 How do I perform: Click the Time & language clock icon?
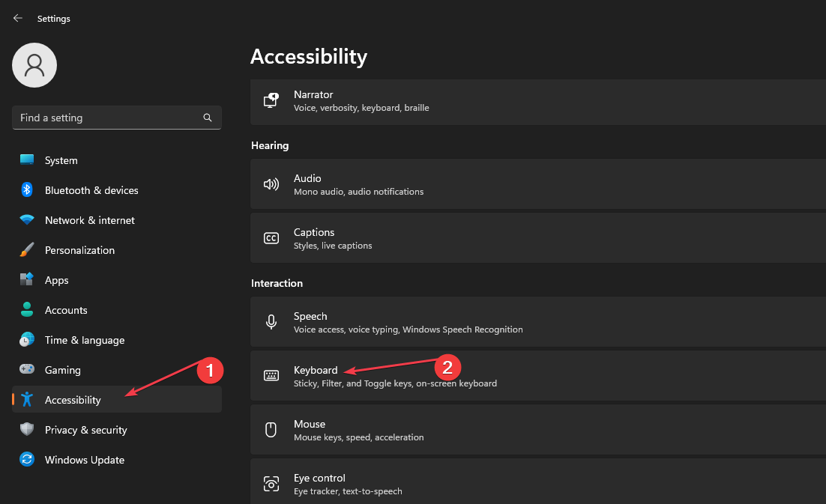pyautogui.click(x=27, y=339)
